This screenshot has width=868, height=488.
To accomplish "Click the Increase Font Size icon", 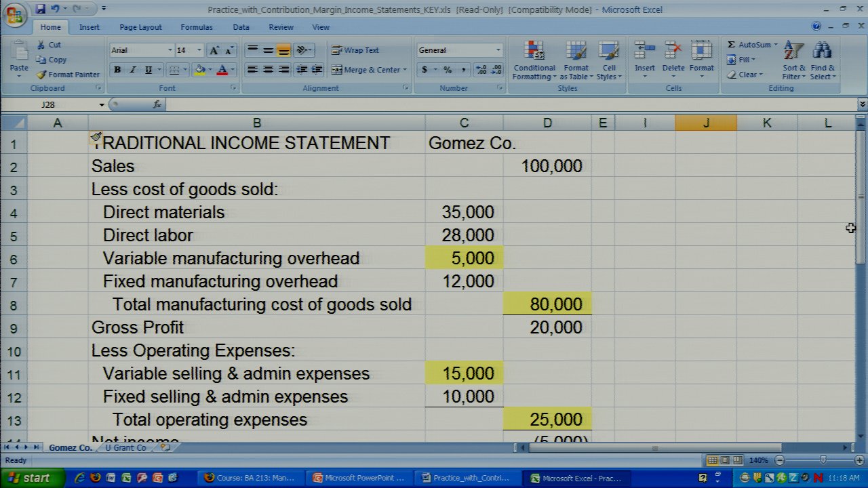I will point(214,50).
